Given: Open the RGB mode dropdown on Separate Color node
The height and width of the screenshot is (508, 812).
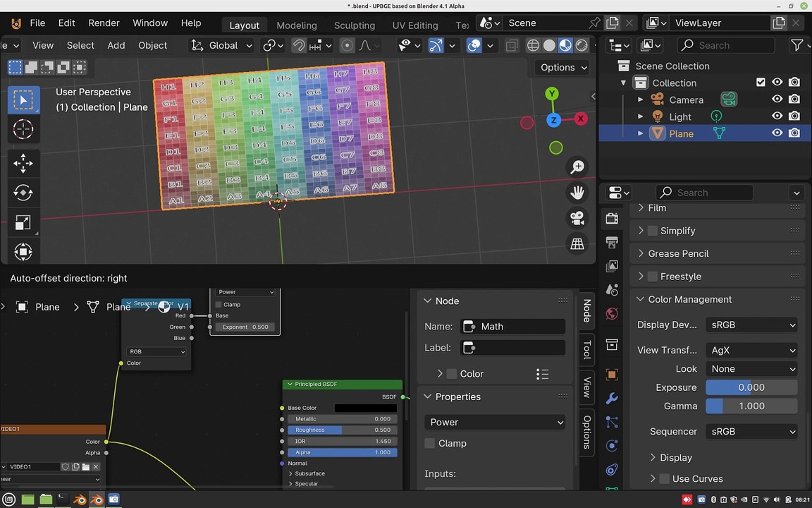Looking at the screenshot, I should tap(156, 351).
